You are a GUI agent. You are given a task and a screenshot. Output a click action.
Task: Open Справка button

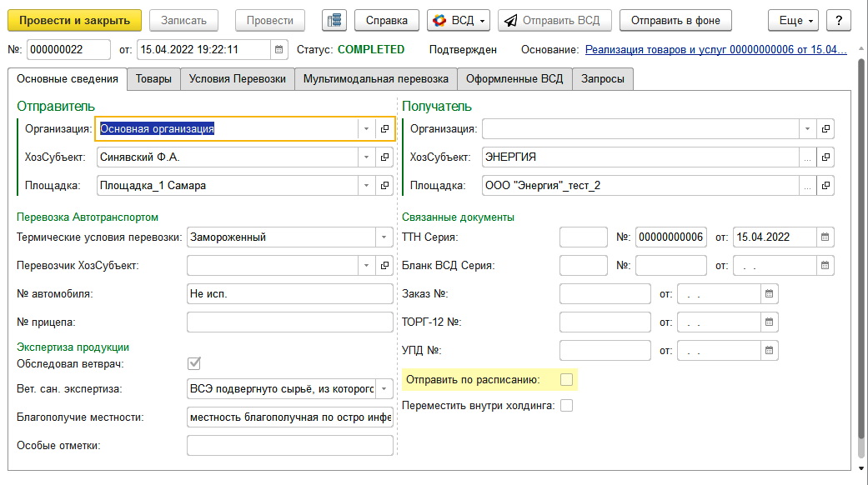(x=387, y=21)
